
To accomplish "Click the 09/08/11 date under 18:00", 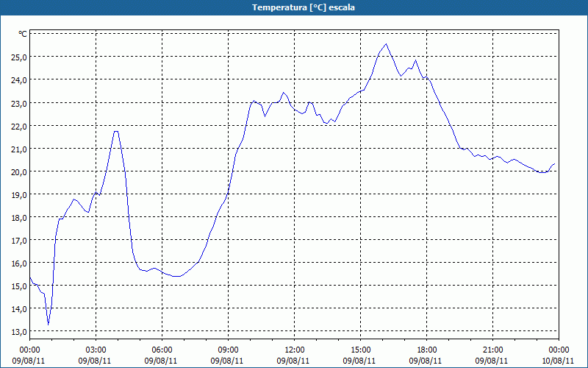I will pos(427,361).
